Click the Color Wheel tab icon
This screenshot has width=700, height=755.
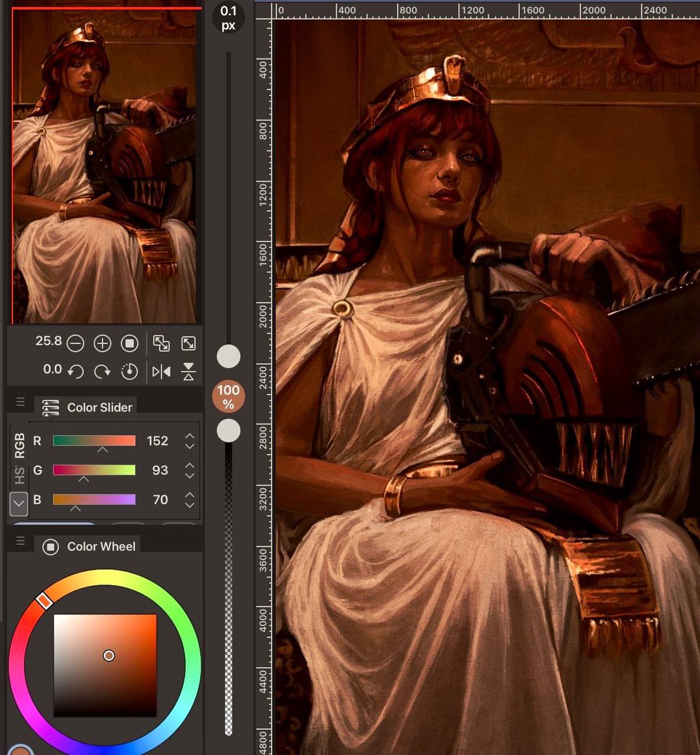(x=50, y=547)
